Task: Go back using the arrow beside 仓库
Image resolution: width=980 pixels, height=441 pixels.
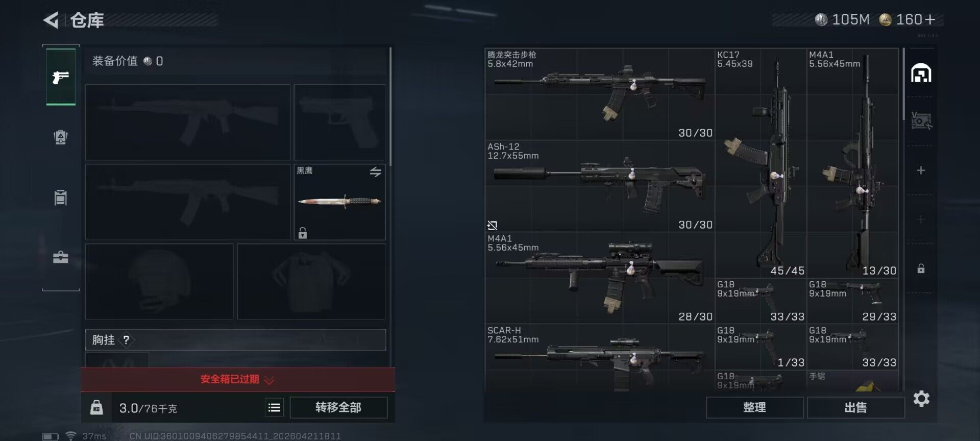Action: click(51, 20)
